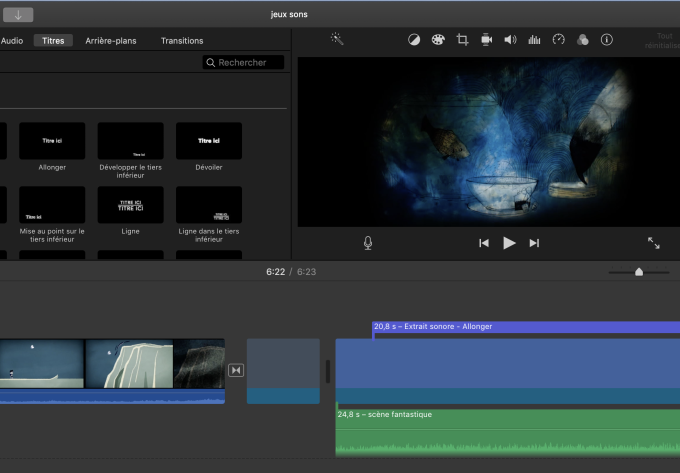Open the speed adjustment tool
This screenshot has height=473, width=680.
(558, 40)
